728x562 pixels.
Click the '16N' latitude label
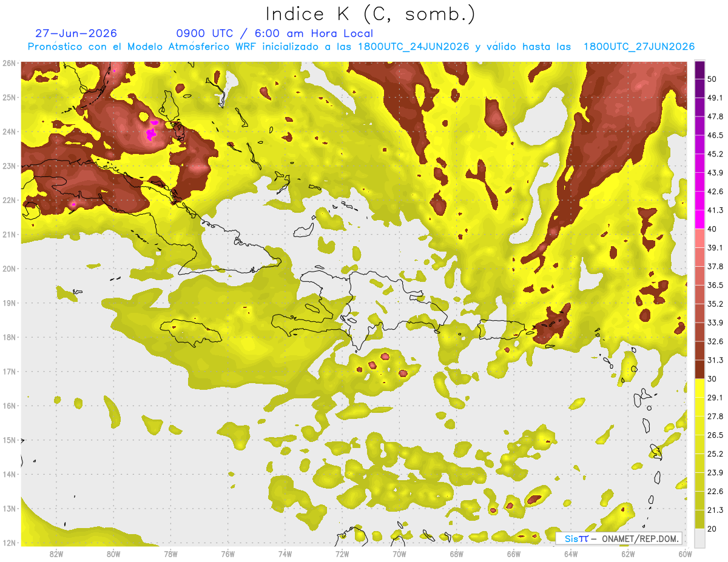pyautogui.click(x=9, y=406)
